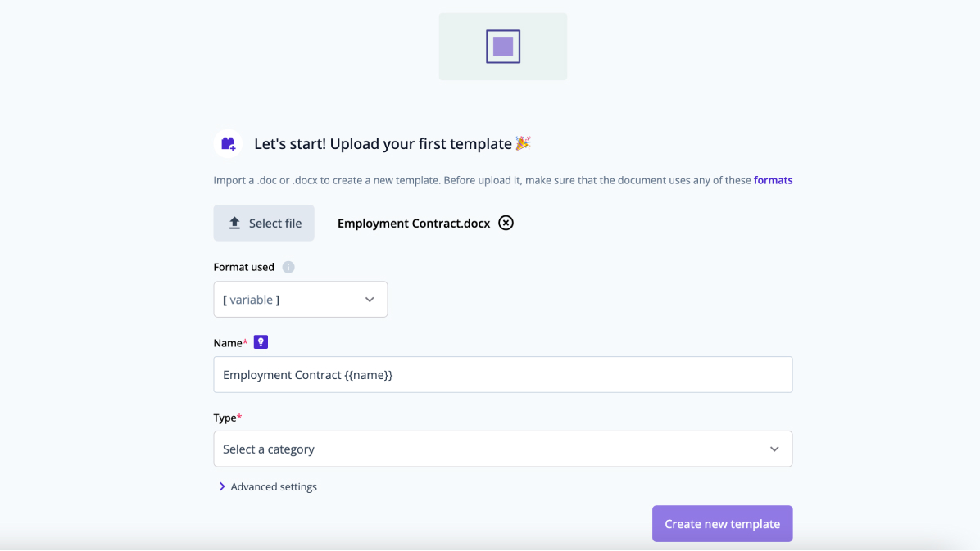Click the Select file button
This screenshot has height=551, width=980.
pyautogui.click(x=264, y=223)
